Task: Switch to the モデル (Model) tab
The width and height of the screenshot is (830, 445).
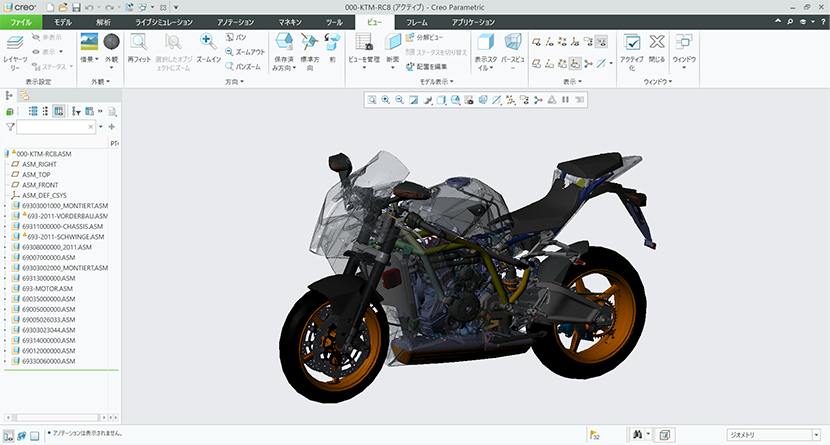Action: click(62, 22)
